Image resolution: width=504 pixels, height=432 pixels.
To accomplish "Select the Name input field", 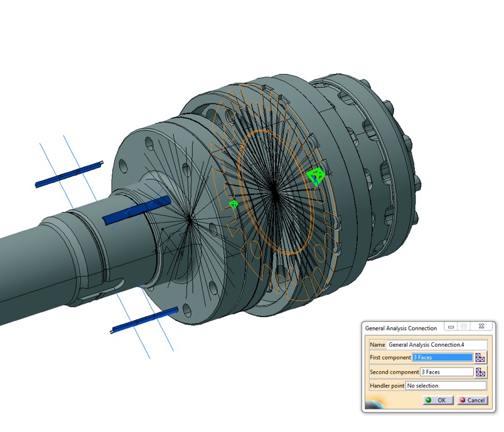I will point(437,345).
